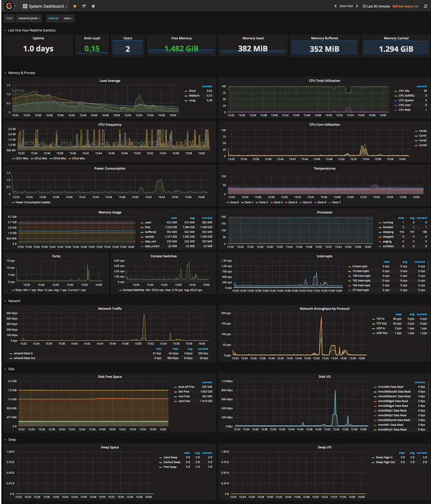This screenshot has width=431, height=504.
Task: Star the System Dashboard
Action: pos(74,6)
